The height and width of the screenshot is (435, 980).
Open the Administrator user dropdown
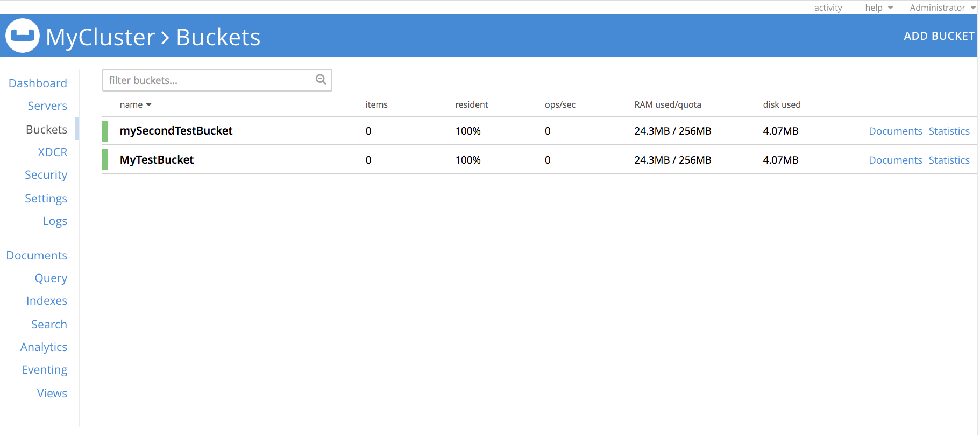[942, 8]
